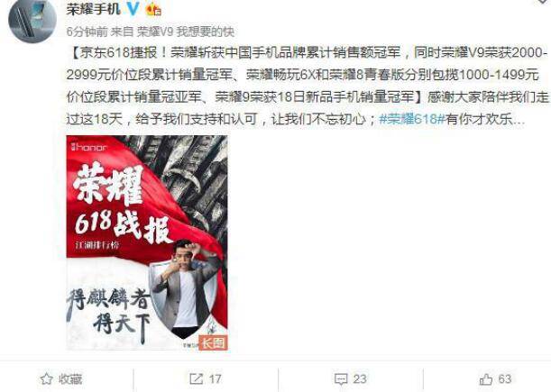Open the 荣耀手机 profile avatar
The width and height of the screenshot is (551, 392).
click(x=32, y=19)
